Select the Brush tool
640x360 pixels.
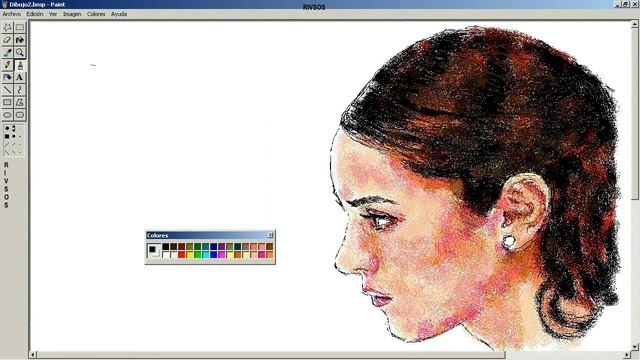click(x=20, y=65)
